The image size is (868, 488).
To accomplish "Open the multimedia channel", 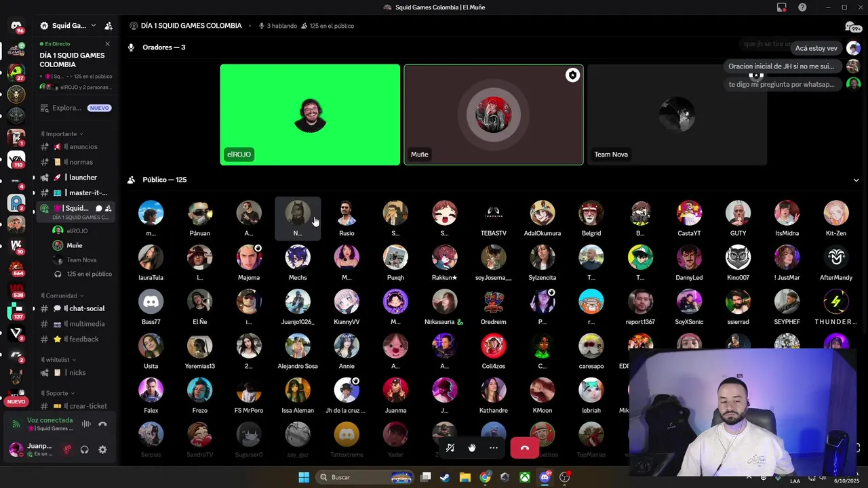I will pyautogui.click(x=75, y=324).
